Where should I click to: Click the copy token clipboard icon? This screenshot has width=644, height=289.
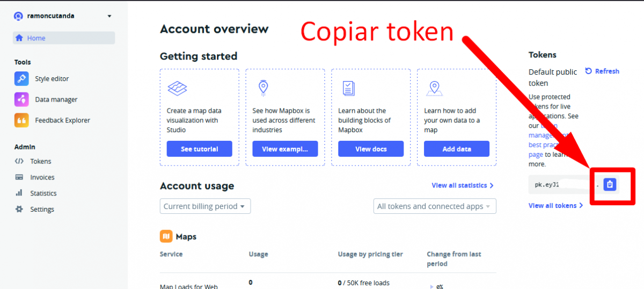[609, 184]
